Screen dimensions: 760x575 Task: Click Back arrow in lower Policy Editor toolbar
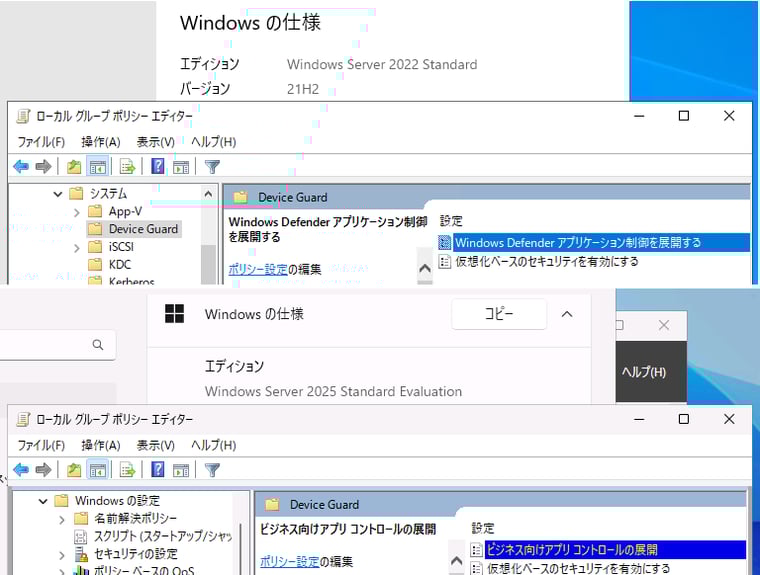[21, 469]
